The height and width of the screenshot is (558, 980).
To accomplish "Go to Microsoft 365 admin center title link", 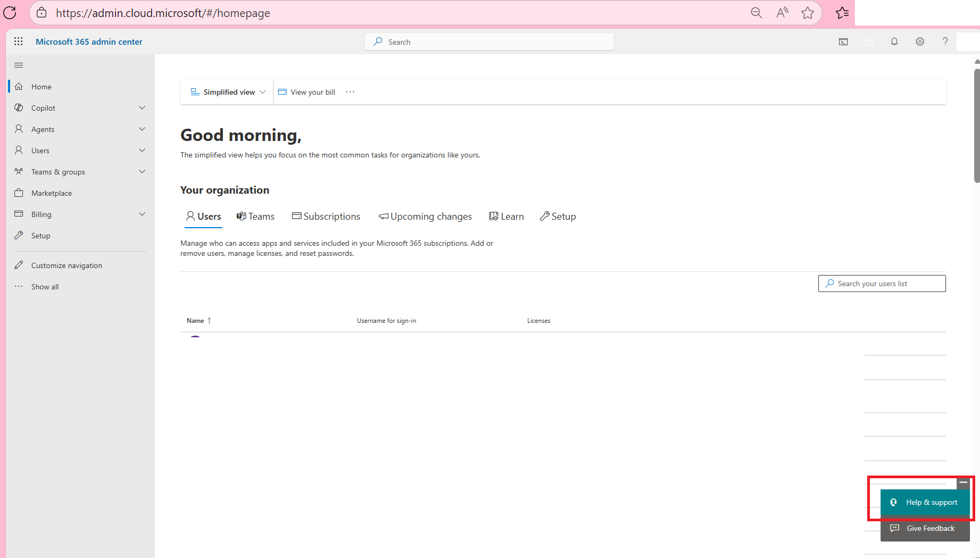I will 89,41.
